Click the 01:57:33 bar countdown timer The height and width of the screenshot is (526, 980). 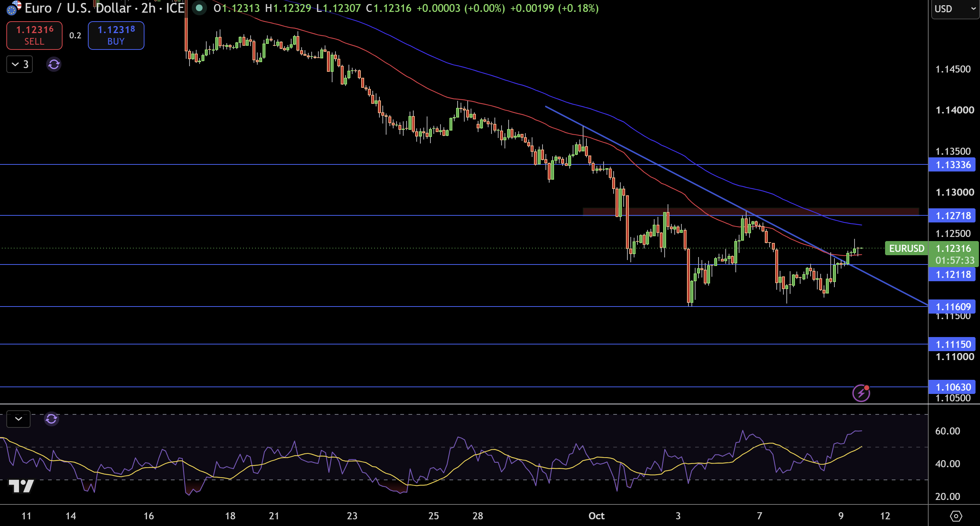pyautogui.click(x=955, y=260)
